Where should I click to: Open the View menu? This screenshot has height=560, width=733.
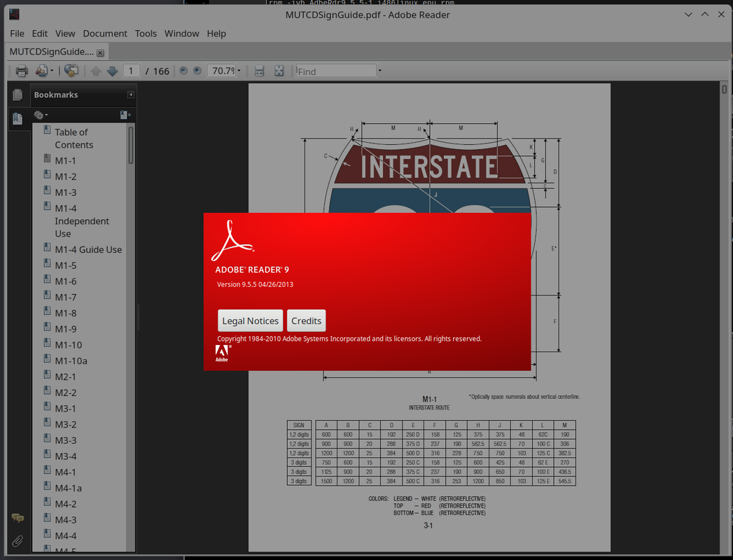pos(65,34)
